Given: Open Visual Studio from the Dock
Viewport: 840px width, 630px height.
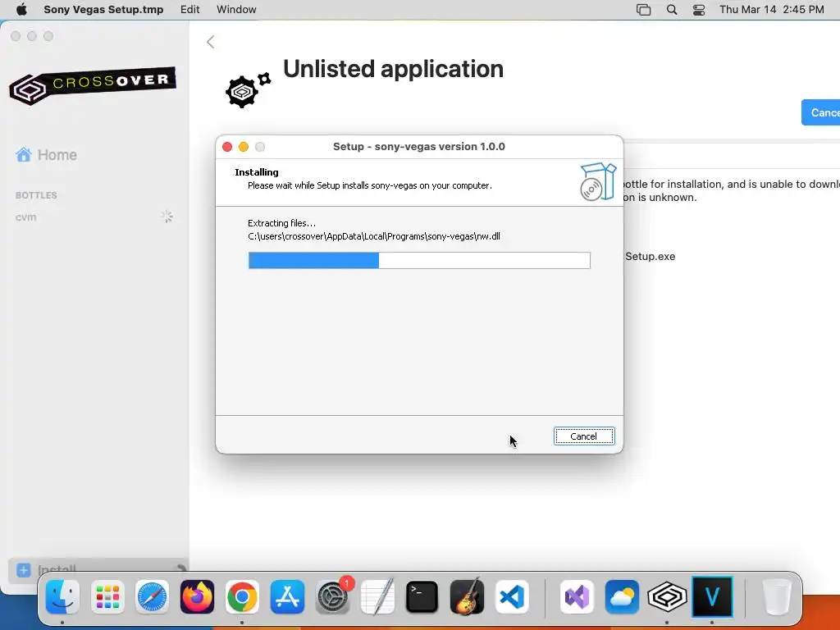Looking at the screenshot, I should coord(577,597).
